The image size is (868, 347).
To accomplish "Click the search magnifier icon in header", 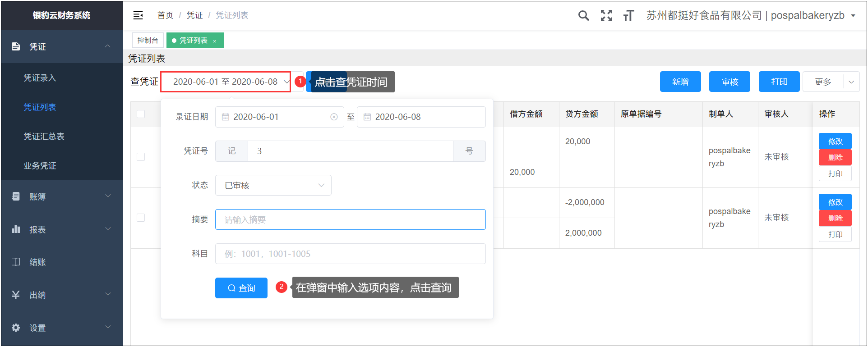I will click(583, 16).
